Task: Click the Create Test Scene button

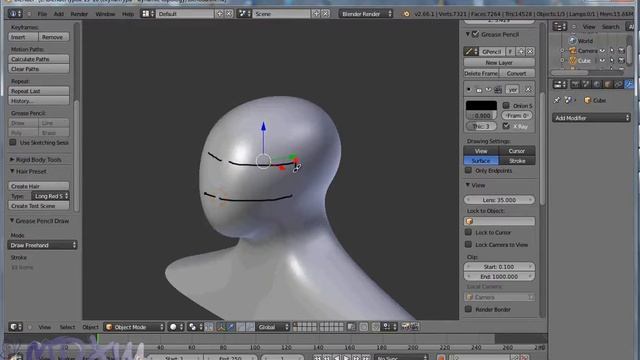Action: [x=39, y=206]
